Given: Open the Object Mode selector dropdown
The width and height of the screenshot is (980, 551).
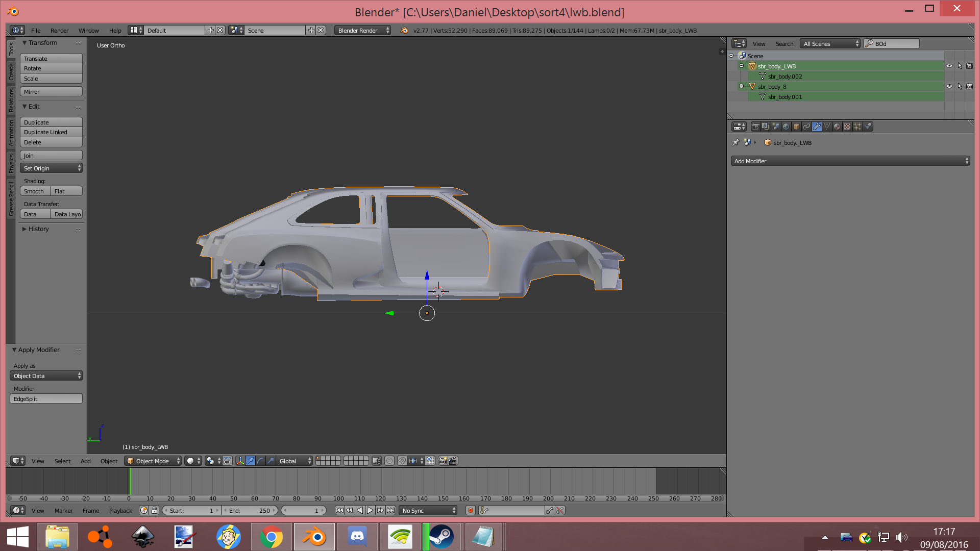Looking at the screenshot, I should (x=153, y=461).
